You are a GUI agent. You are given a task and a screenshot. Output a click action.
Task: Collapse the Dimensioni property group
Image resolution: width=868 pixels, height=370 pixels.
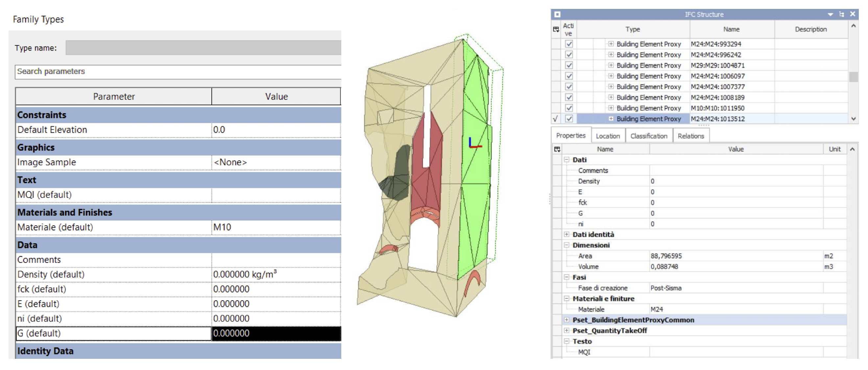567,245
